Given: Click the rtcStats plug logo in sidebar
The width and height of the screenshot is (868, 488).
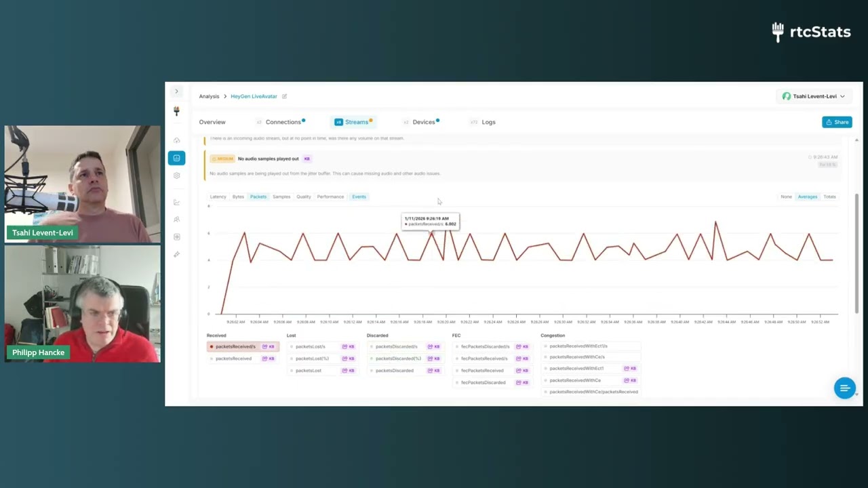Looking at the screenshot, I should click(x=176, y=110).
